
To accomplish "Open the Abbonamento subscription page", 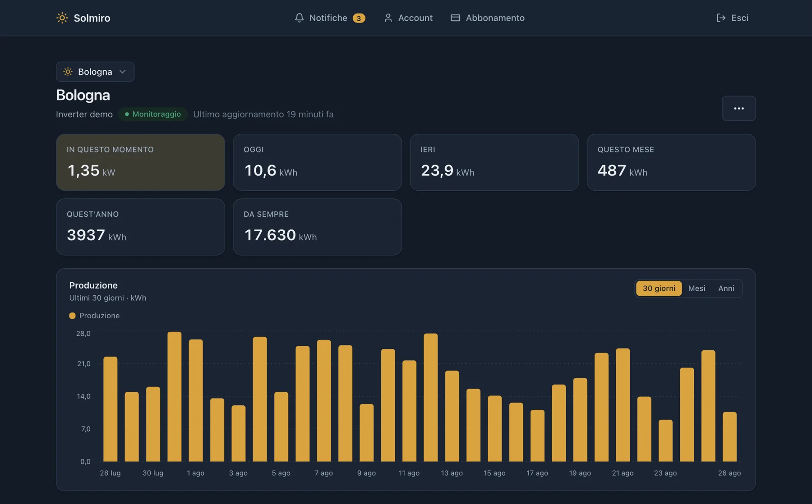I will click(x=487, y=18).
